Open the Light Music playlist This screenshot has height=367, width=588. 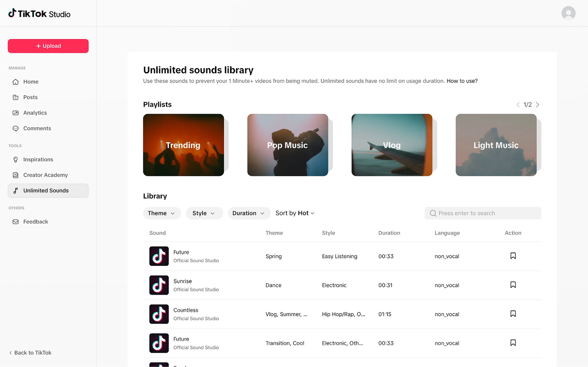point(496,145)
